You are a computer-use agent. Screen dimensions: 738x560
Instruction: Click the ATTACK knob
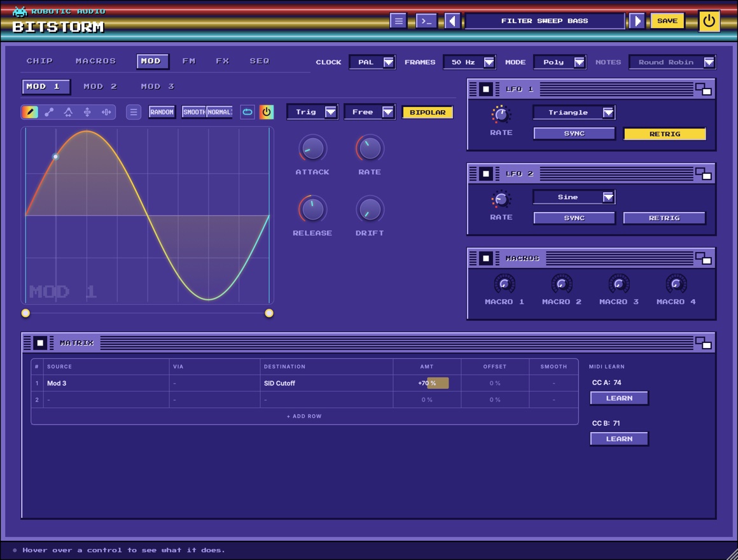point(312,149)
